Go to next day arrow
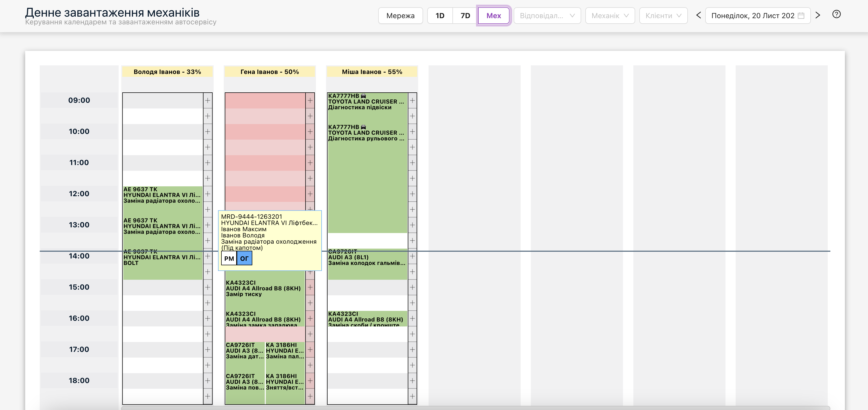This screenshot has width=868, height=410. click(818, 16)
